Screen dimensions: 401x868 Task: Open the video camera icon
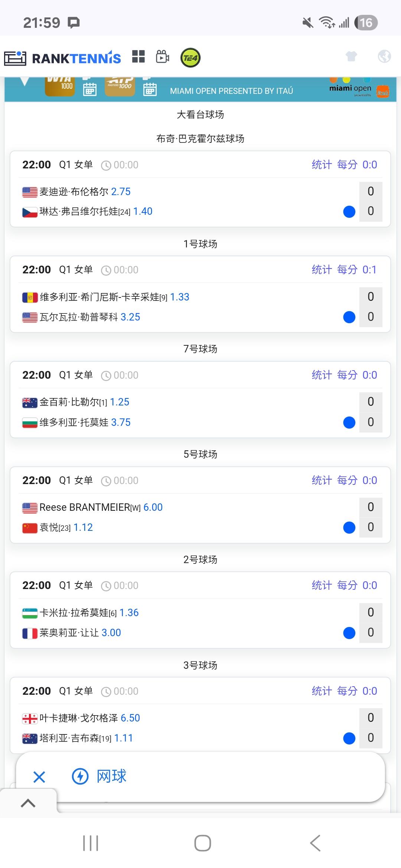click(x=163, y=57)
